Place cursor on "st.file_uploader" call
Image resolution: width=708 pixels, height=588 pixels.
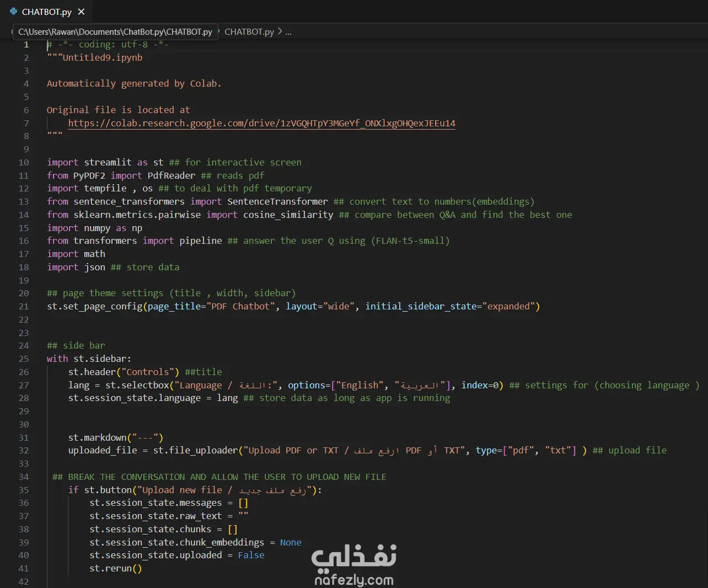click(x=196, y=451)
